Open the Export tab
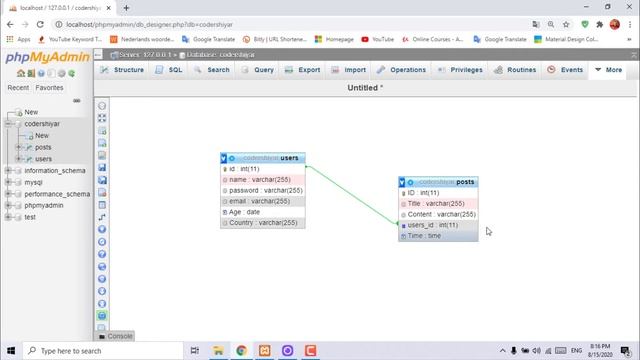The width and height of the screenshot is (640, 360). pyautogui.click(x=302, y=70)
